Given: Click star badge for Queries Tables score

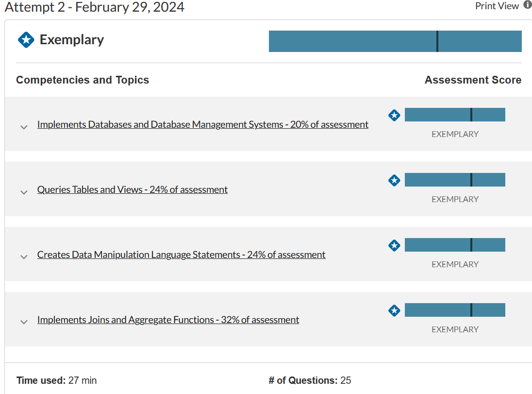Looking at the screenshot, I should [394, 180].
